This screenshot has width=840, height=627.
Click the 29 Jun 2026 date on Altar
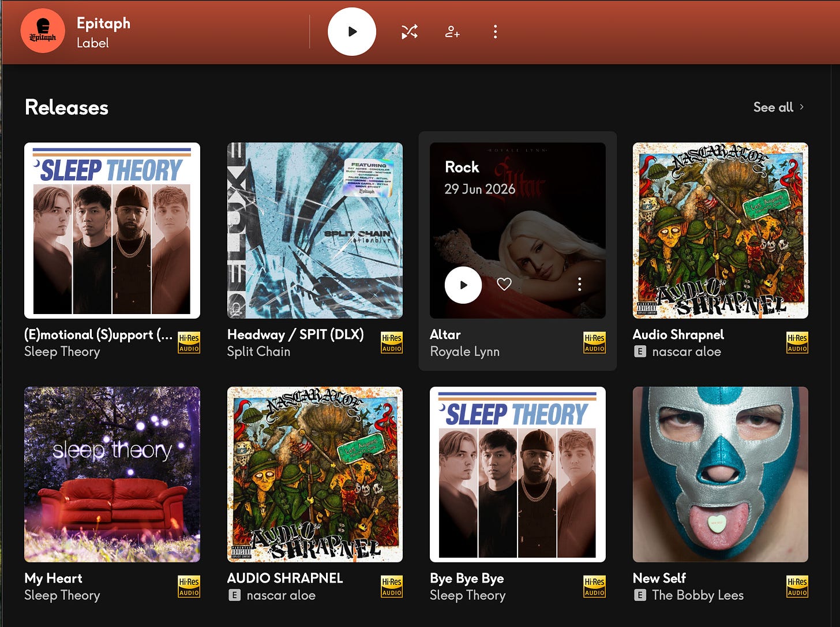pos(480,189)
